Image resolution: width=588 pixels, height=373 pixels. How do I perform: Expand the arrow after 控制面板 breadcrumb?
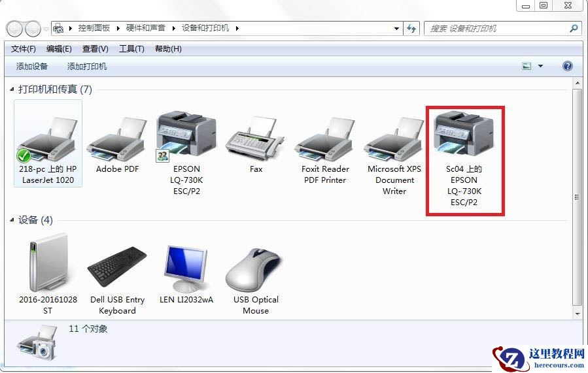[x=118, y=28]
